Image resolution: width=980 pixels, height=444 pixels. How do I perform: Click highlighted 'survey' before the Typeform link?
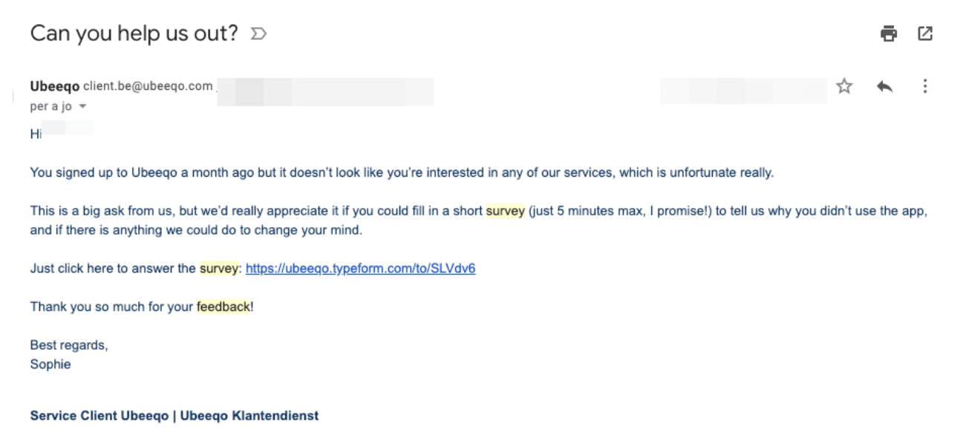click(x=219, y=269)
